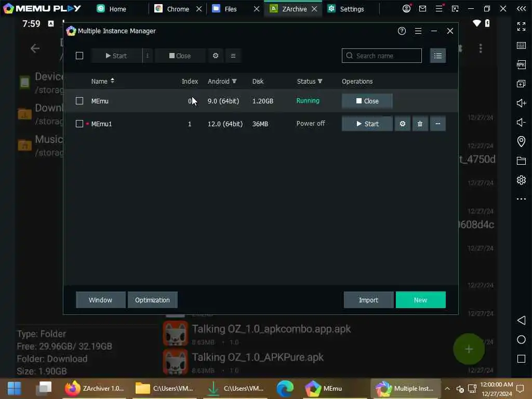Image resolution: width=532 pixels, height=399 pixels.
Task: Open keyboard mapping in MEmu sidebar
Action: pyautogui.click(x=521, y=46)
